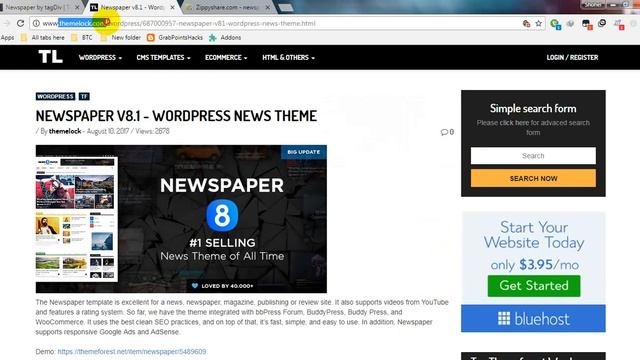Viewport: 640px width, 360px height.
Task: Click LOGIN / REGISTER link
Action: tap(572, 58)
